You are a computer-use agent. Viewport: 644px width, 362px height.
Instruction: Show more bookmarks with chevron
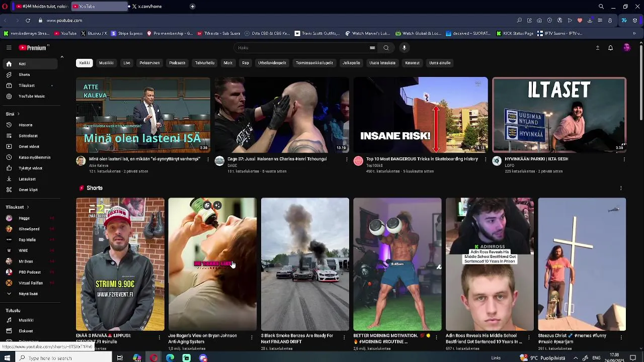coord(634,34)
